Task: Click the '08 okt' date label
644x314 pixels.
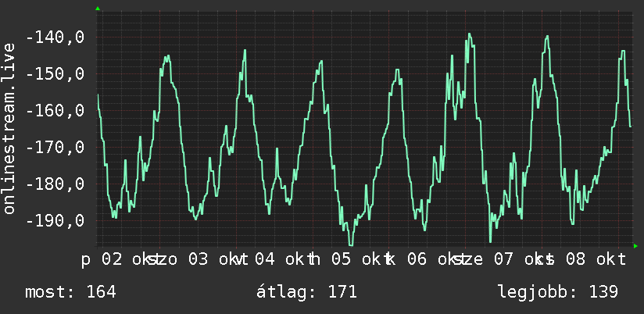Action: click(596, 260)
